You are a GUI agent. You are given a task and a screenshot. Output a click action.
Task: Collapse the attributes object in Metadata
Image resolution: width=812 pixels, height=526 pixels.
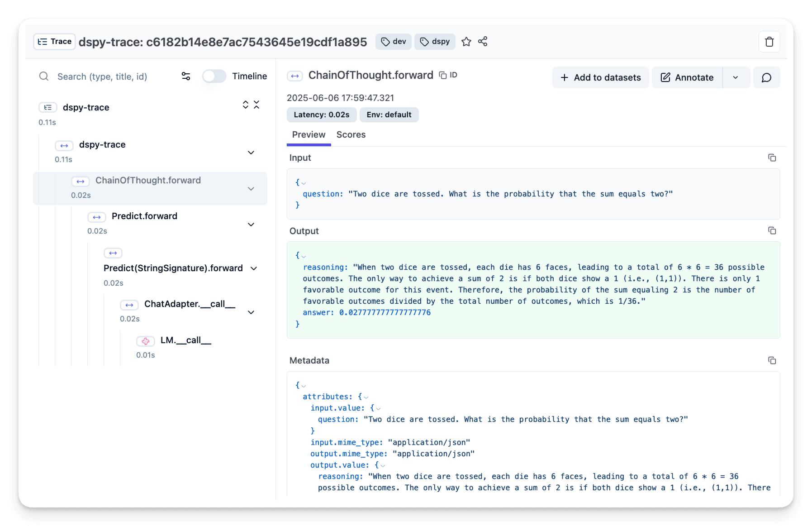(366, 397)
